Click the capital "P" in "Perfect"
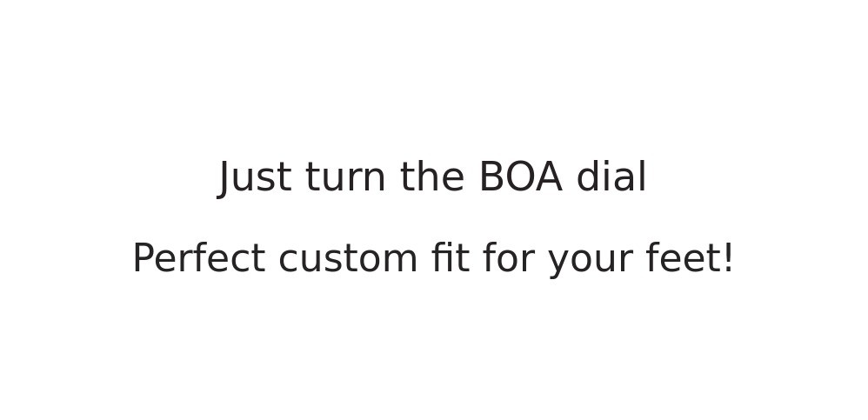Viewport: 868px width, 420px height. [144, 259]
